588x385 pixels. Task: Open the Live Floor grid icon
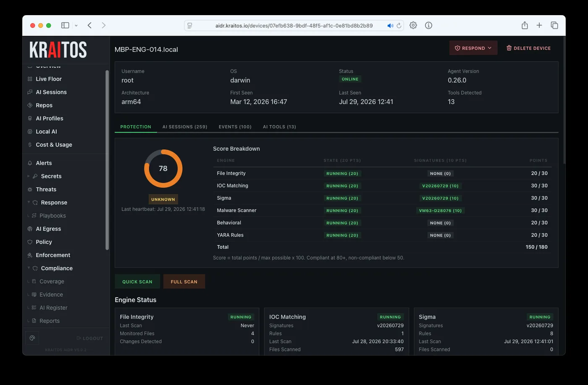pos(30,79)
